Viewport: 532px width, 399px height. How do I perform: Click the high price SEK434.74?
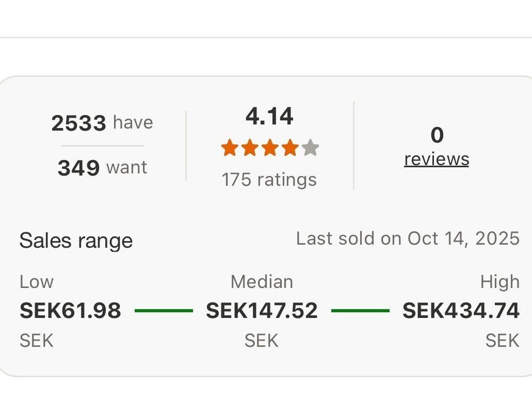(461, 310)
